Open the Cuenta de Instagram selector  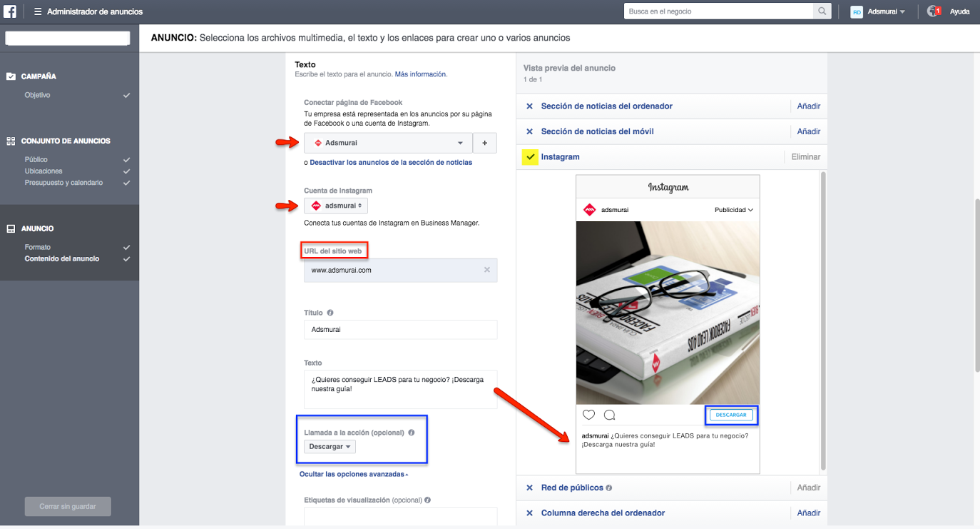(335, 205)
